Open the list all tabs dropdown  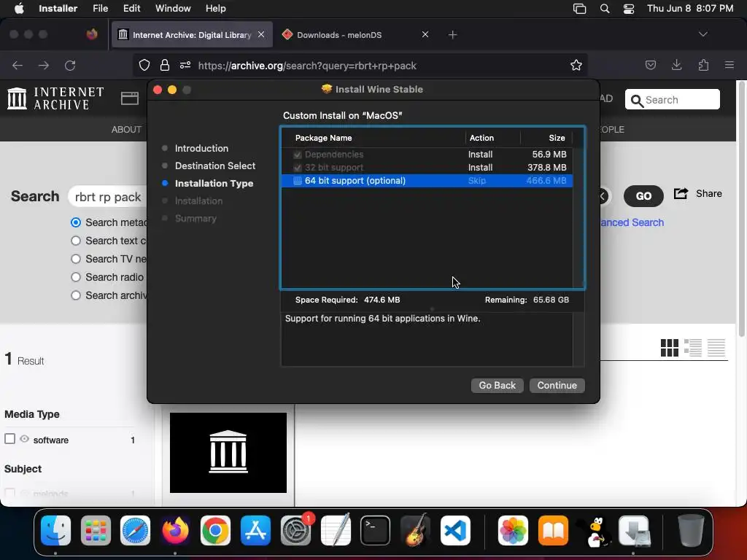tap(703, 34)
